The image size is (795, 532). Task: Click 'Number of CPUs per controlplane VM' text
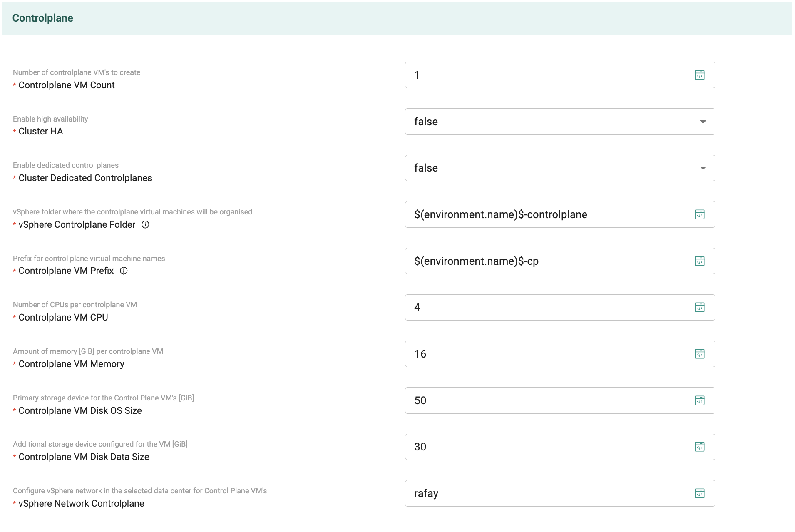[x=75, y=305]
